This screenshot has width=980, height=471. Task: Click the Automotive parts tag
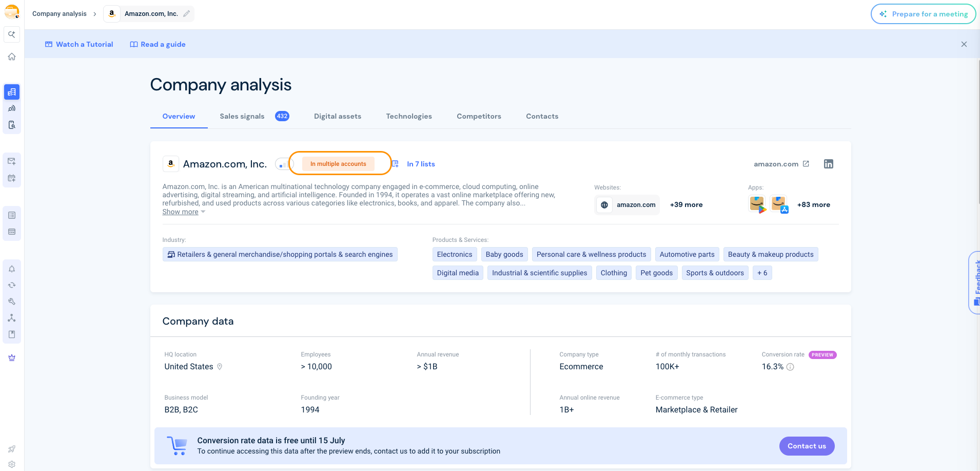(687, 254)
